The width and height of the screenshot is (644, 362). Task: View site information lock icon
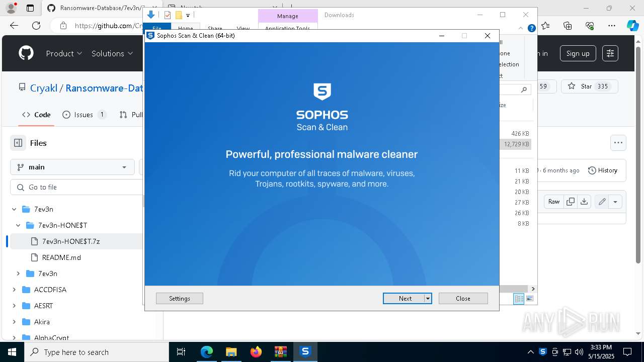[x=63, y=26]
